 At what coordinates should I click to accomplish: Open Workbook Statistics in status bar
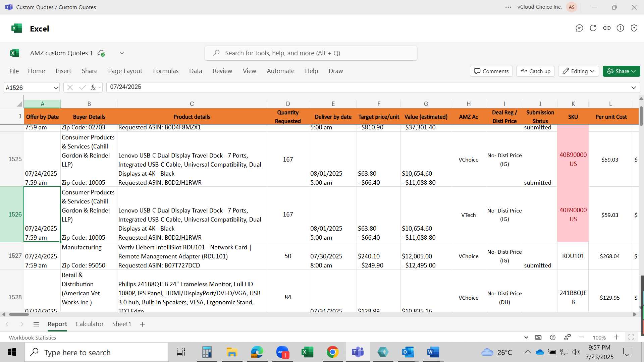32,338
